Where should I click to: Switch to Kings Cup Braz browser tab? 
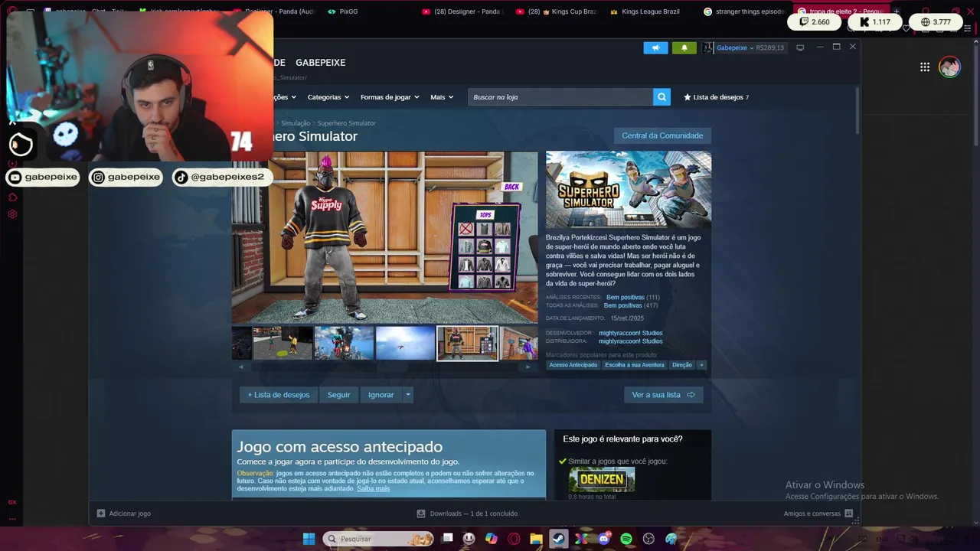coord(556,11)
